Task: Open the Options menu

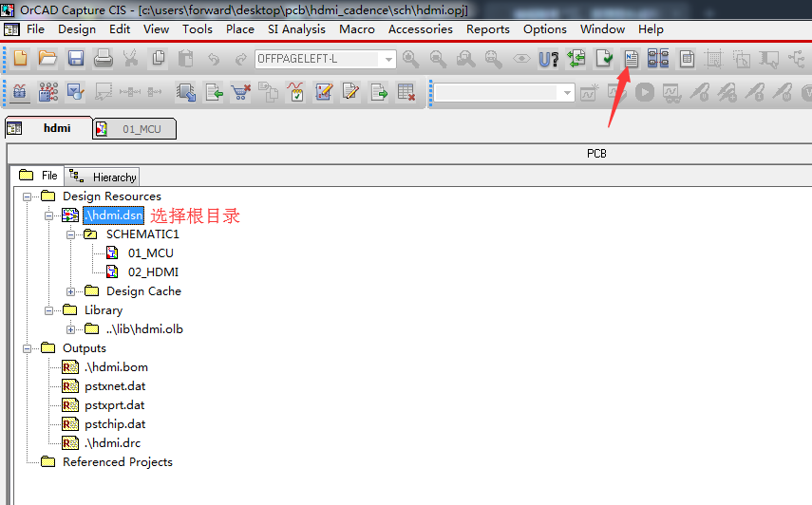Action: click(x=545, y=29)
